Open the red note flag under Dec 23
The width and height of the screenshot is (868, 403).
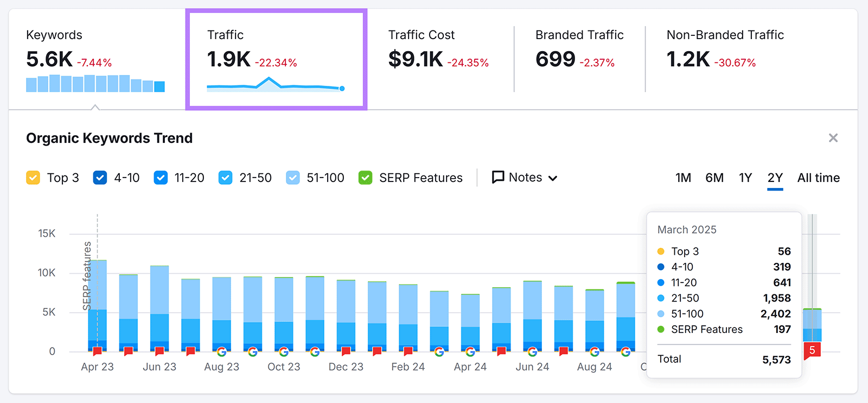tap(346, 351)
